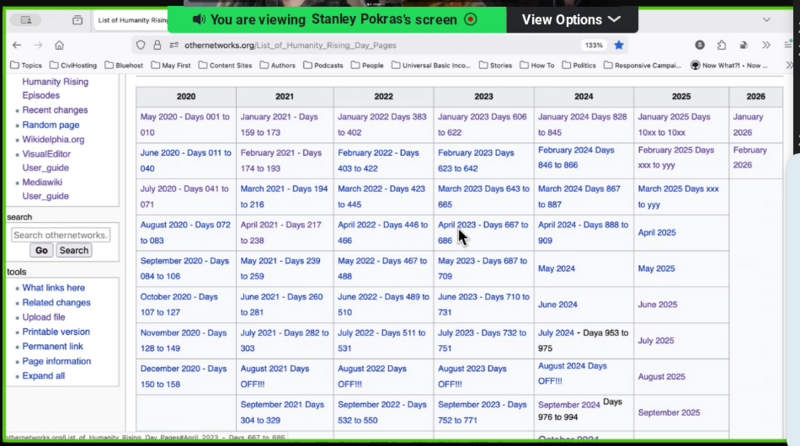Open the Authors bookmark folder

coord(278,65)
